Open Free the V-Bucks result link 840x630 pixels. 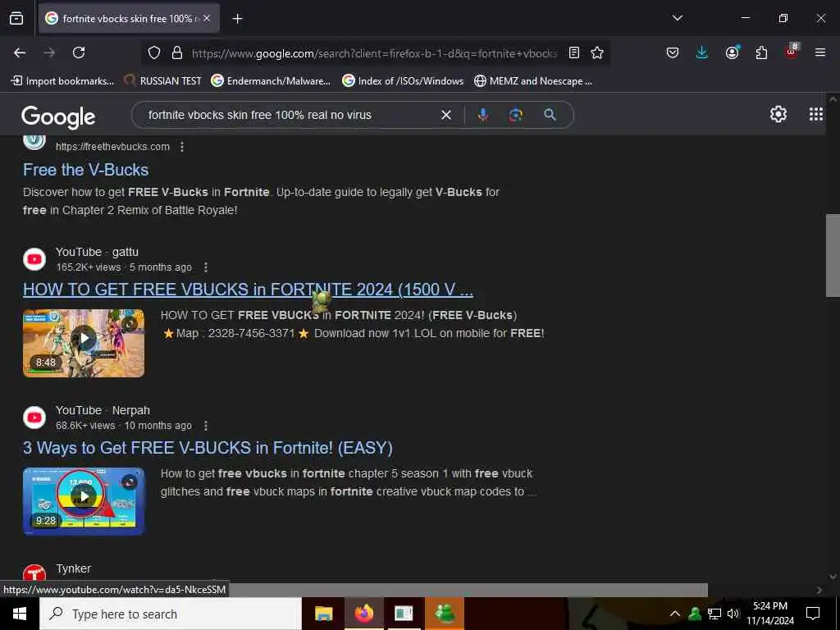85,170
